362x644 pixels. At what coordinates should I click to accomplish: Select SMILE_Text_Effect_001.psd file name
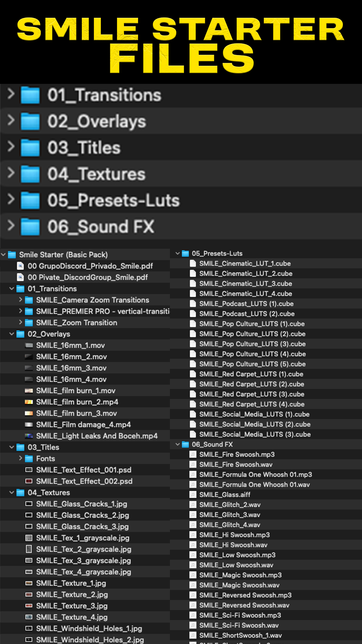tap(84, 470)
